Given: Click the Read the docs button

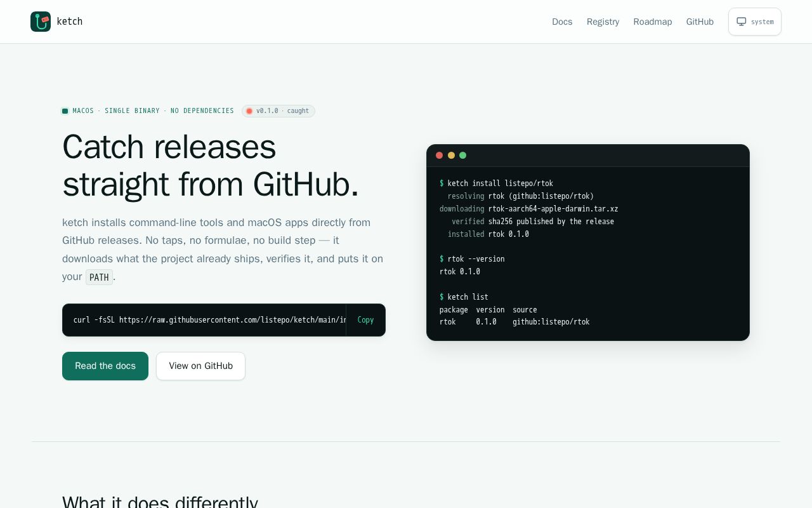Looking at the screenshot, I should (x=105, y=366).
